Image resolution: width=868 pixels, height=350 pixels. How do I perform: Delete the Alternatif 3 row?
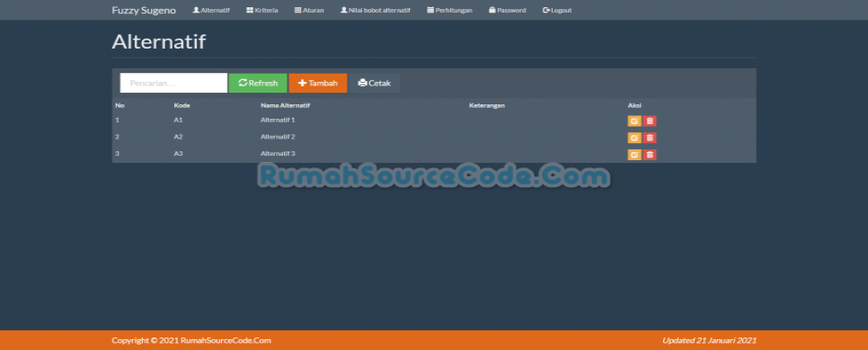coord(650,155)
